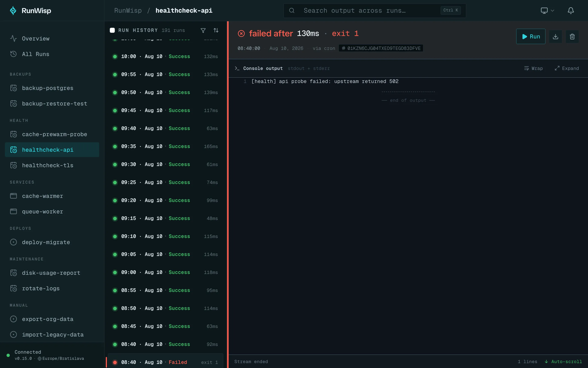Open All Runs in the sidebar

(52, 54)
